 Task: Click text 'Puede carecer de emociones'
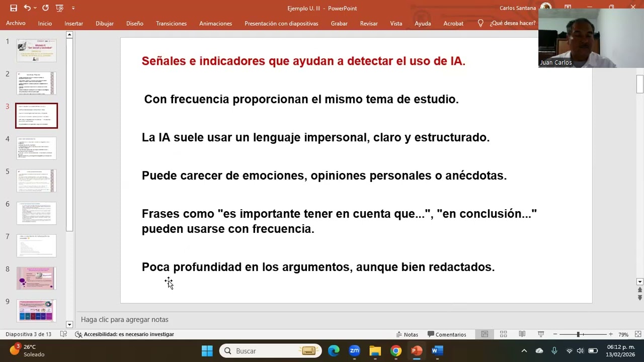click(223, 175)
